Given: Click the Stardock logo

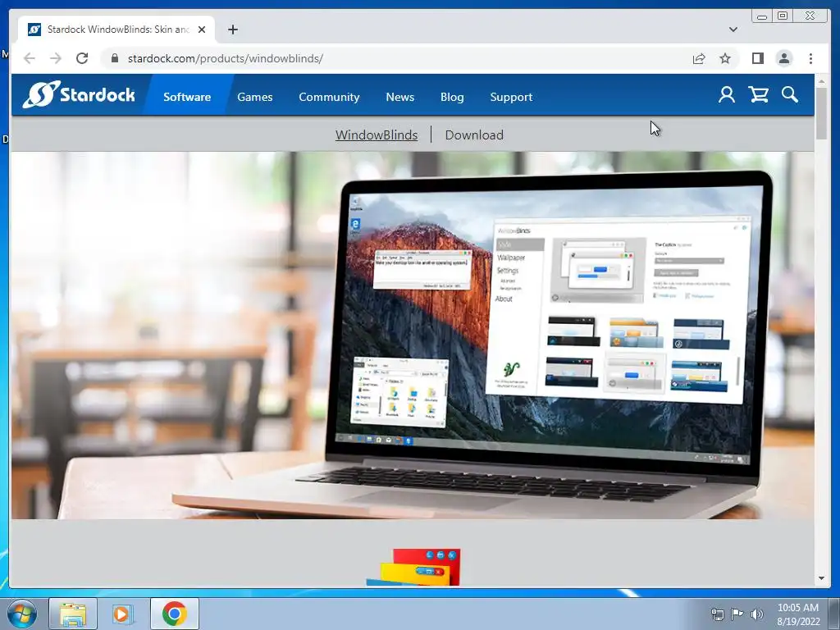Looking at the screenshot, I should coord(79,95).
